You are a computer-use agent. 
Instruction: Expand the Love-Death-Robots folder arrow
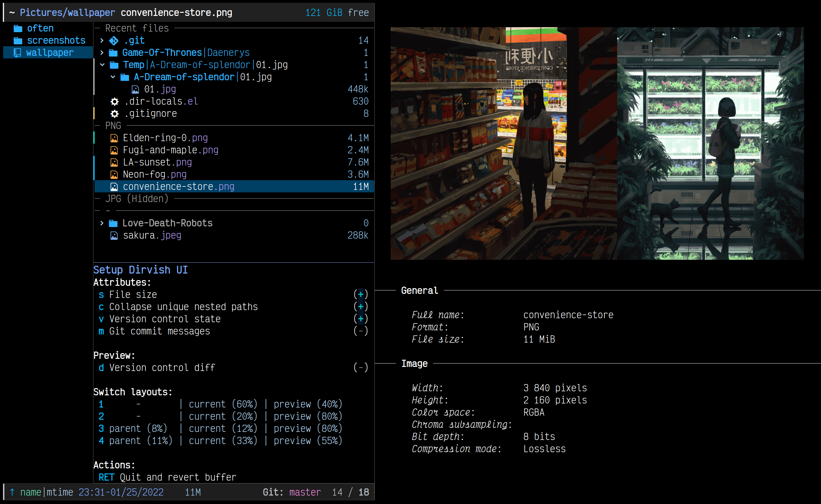tap(102, 223)
